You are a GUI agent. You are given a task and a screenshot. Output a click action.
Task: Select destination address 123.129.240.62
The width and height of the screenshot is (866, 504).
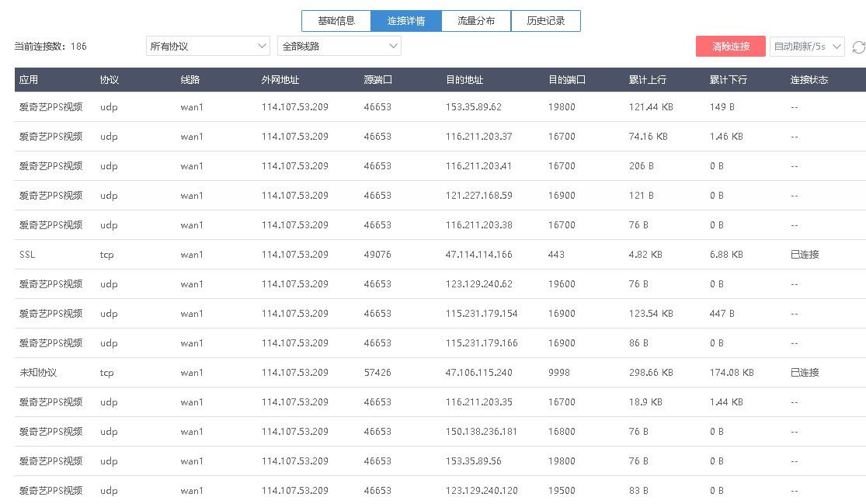[479, 283]
